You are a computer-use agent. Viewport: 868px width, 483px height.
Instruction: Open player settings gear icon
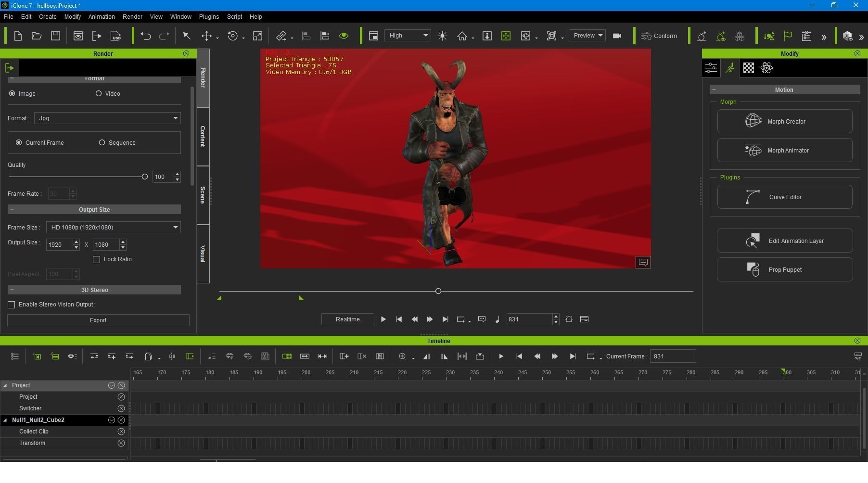(x=569, y=319)
